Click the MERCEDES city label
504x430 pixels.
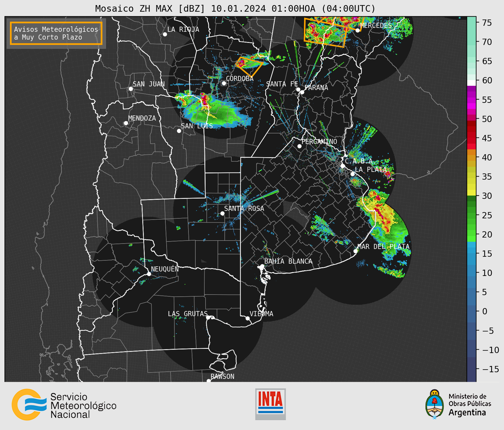coord(376,25)
